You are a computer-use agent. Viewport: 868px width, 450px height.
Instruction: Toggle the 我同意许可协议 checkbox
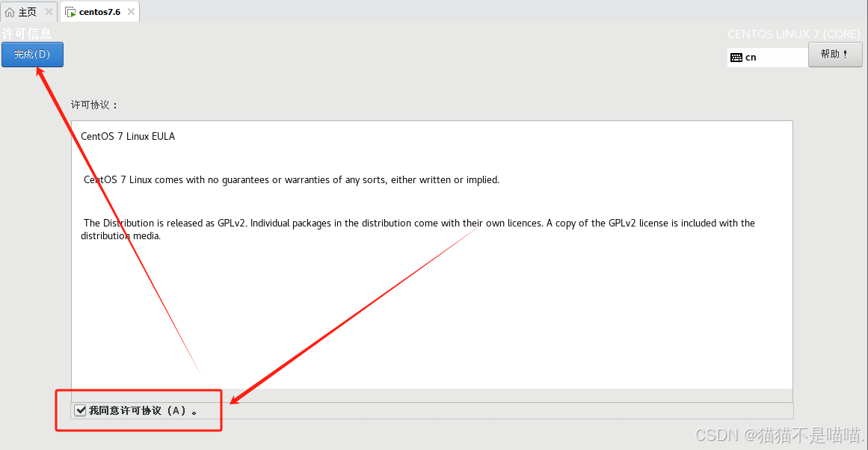[81, 410]
